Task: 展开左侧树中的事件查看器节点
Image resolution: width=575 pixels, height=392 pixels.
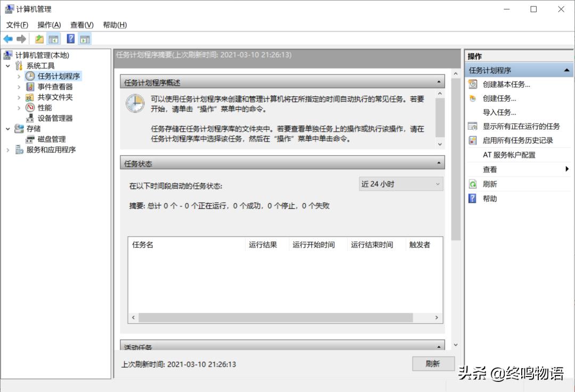Action: 19,86
